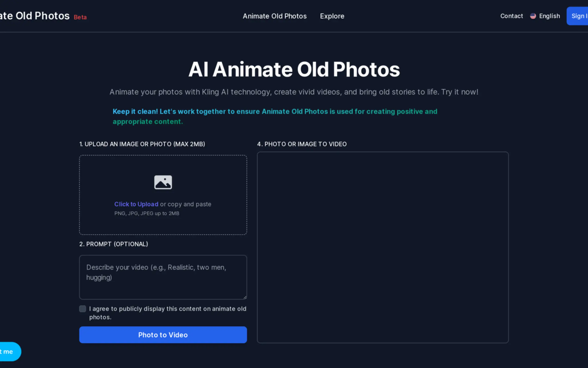Click the prompt textarea resize handle
Viewport: 588px width, 368px height.
tap(245, 297)
